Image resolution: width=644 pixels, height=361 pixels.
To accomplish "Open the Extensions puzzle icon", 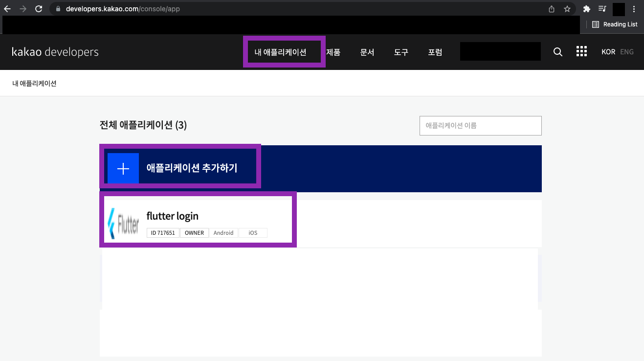I will (x=587, y=9).
